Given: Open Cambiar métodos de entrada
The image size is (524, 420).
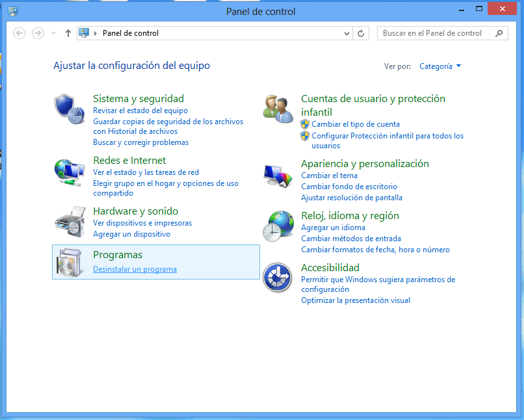Looking at the screenshot, I should coord(351,239).
